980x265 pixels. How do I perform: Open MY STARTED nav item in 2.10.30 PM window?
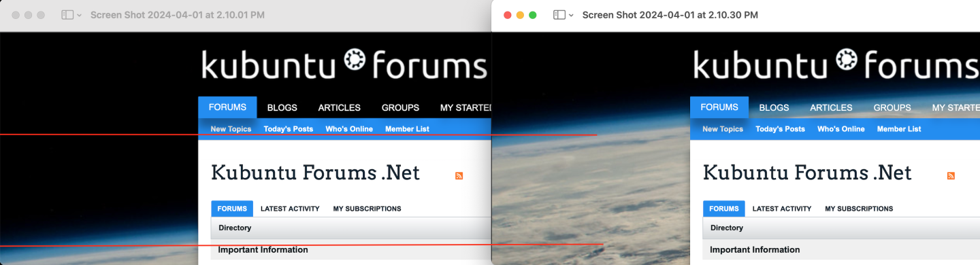click(x=955, y=107)
